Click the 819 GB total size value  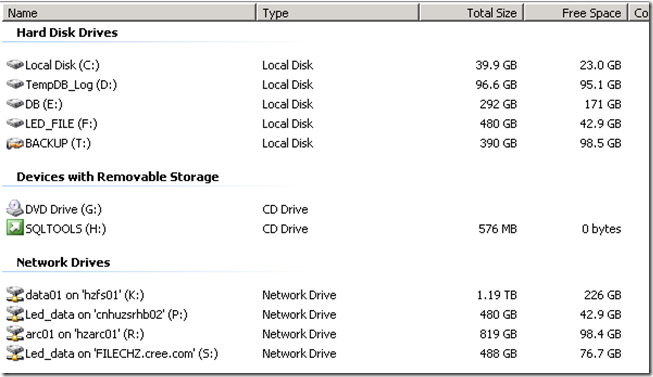click(498, 334)
